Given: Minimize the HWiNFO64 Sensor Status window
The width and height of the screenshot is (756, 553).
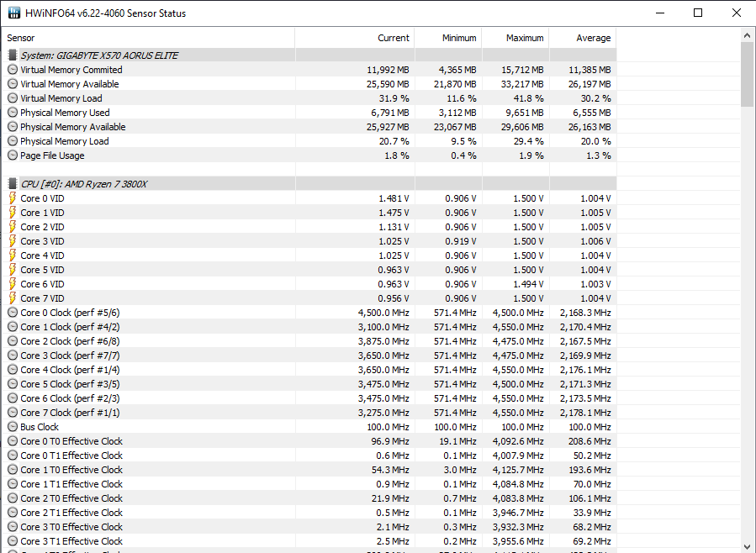Looking at the screenshot, I should (660, 13).
